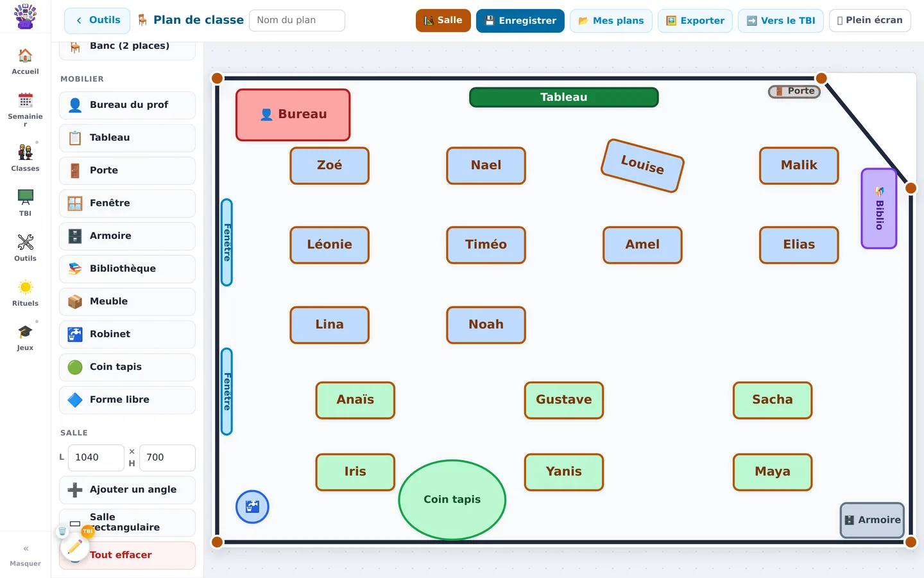Add Bibliothèque furniture item

click(x=127, y=268)
